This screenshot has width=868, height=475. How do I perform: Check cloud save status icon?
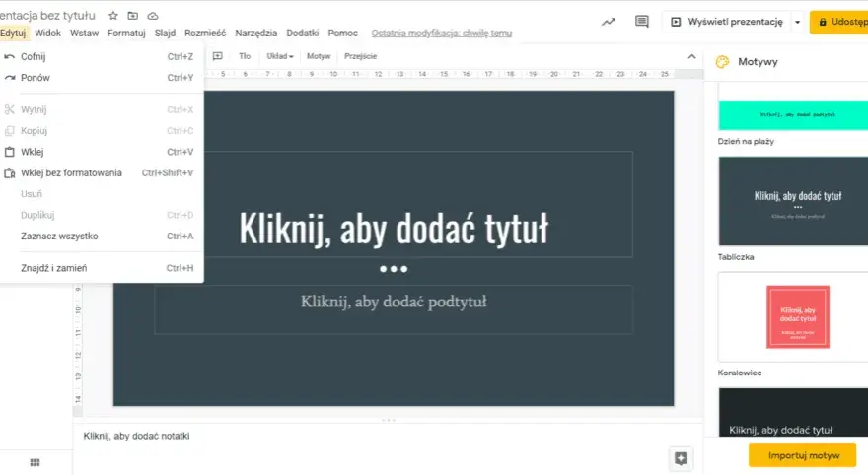(153, 16)
